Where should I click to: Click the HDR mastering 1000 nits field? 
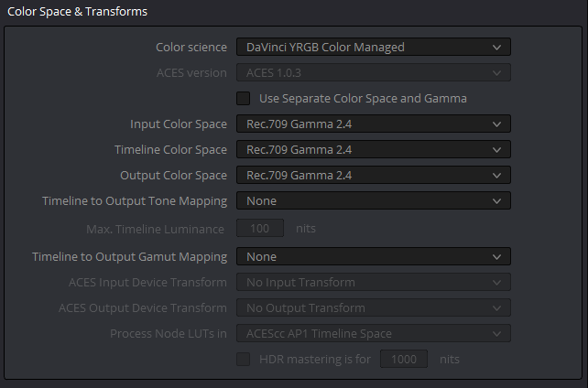404,359
